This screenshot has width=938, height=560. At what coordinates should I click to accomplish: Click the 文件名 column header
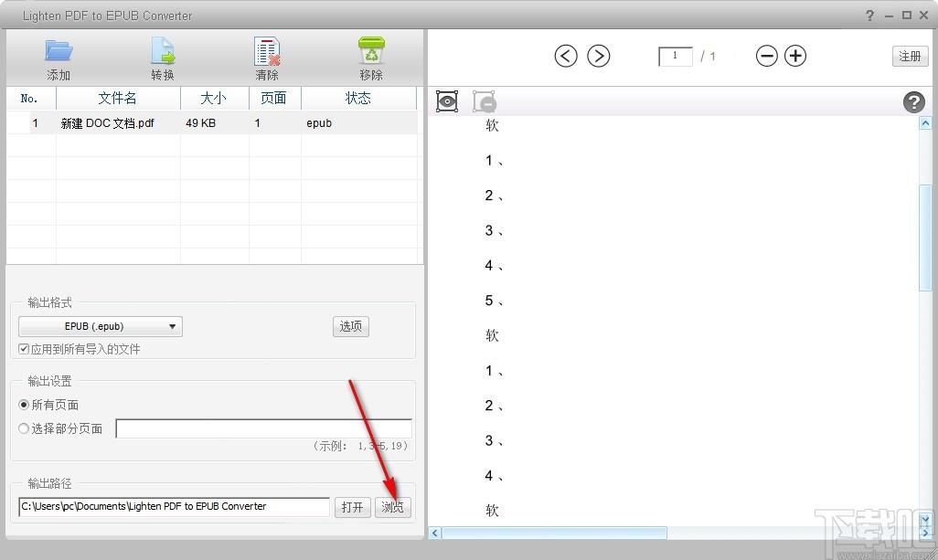click(118, 98)
